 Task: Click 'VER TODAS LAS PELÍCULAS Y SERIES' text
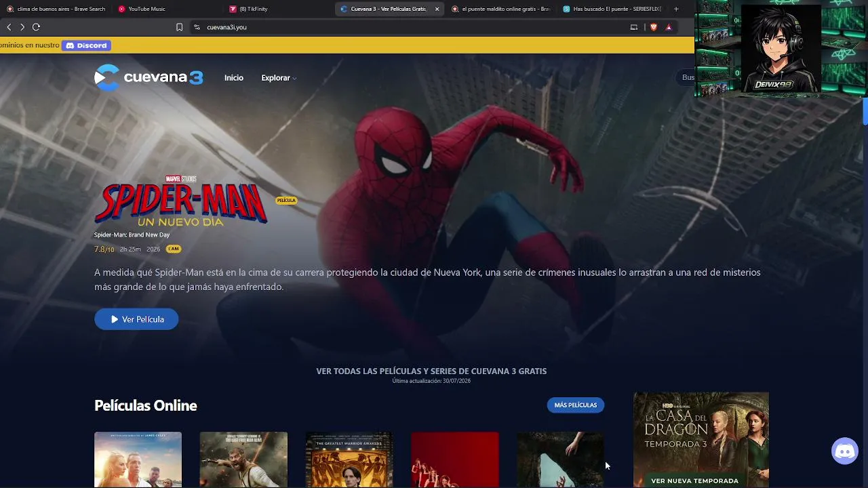coord(431,371)
